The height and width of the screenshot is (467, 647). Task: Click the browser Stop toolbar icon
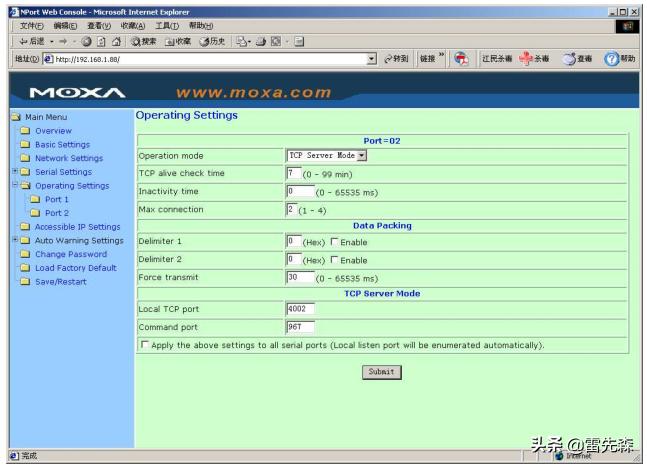click(x=88, y=41)
